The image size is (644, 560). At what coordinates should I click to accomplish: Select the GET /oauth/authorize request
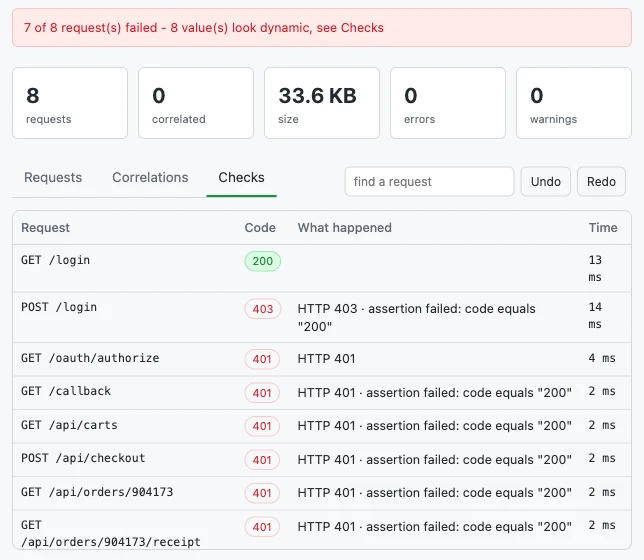tap(322, 359)
